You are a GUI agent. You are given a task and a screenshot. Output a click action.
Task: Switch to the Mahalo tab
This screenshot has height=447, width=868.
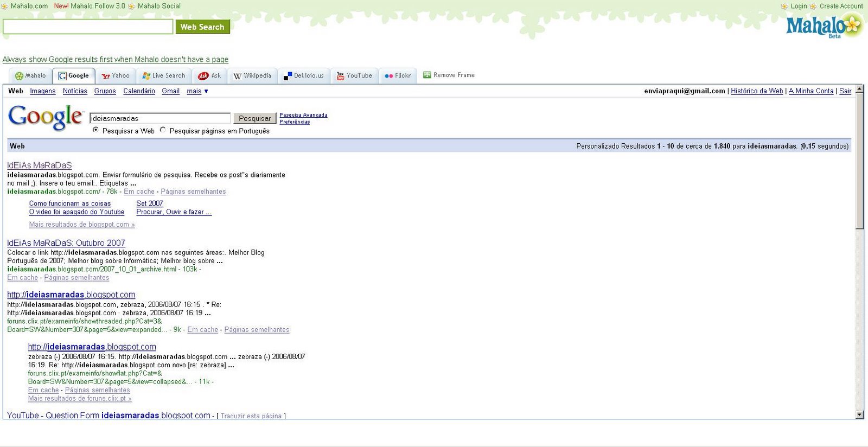point(30,76)
